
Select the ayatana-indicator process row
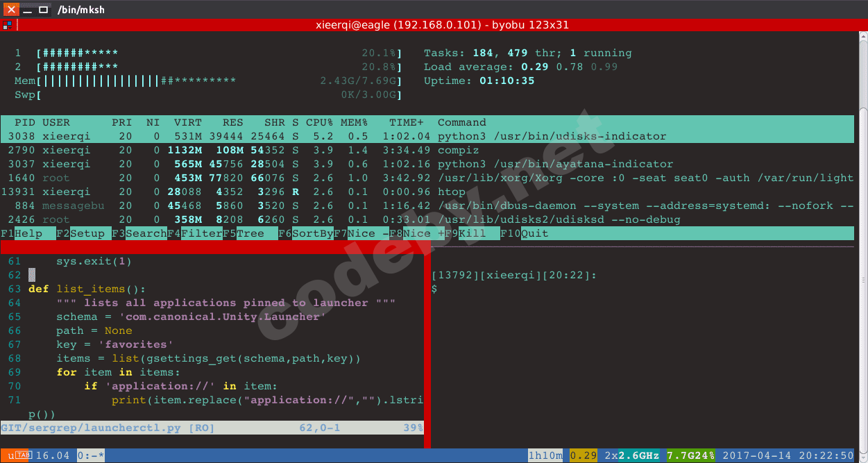pyautogui.click(x=427, y=164)
